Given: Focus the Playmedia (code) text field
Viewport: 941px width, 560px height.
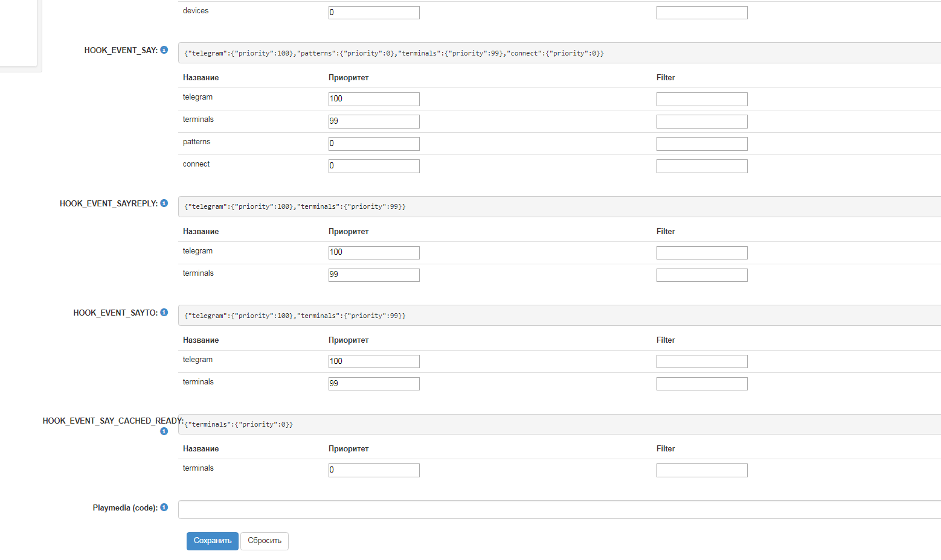Looking at the screenshot, I should pos(559,509).
